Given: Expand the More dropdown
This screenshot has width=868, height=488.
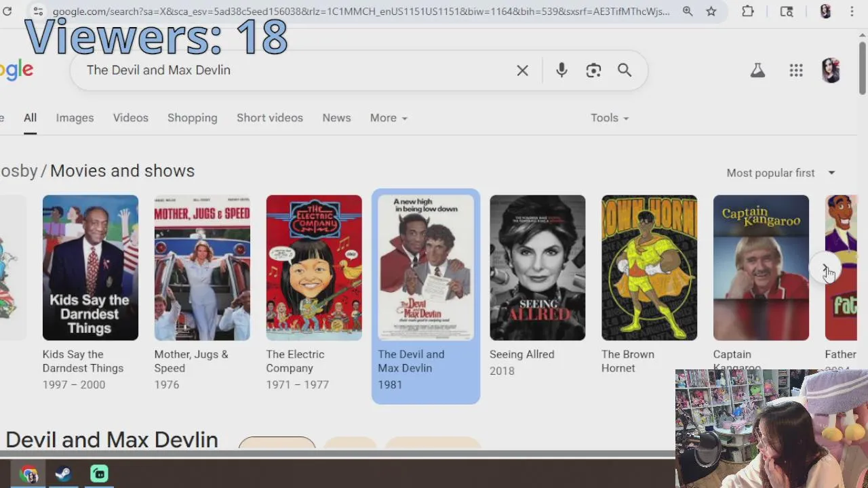Looking at the screenshot, I should (389, 118).
